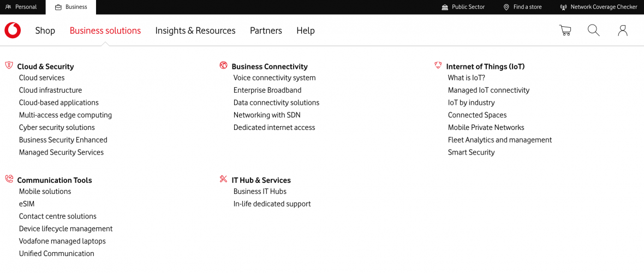Image resolution: width=644 pixels, height=273 pixels.
Task: Open the eSIM link
Action: tap(27, 204)
